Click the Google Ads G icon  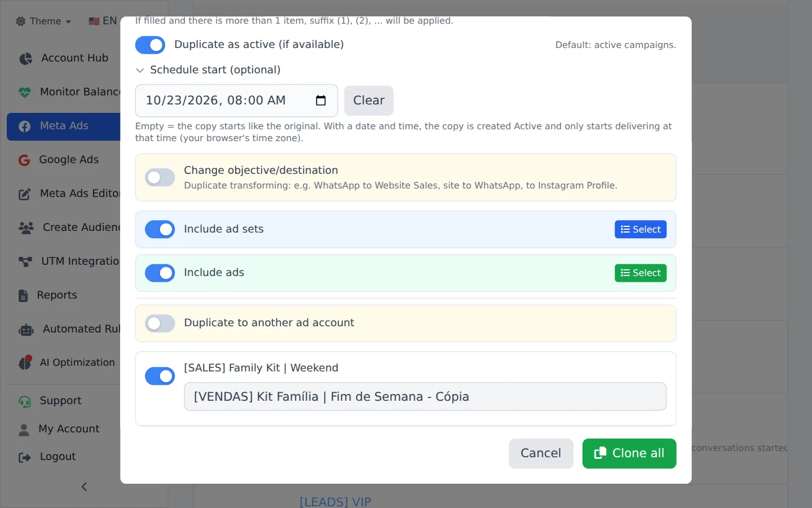(24, 160)
